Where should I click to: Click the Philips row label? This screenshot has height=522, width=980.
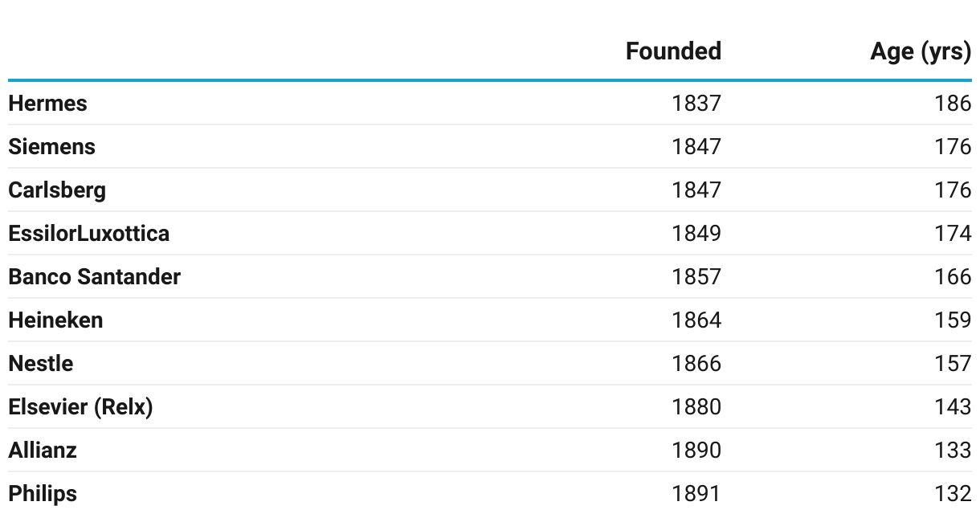coord(43,494)
